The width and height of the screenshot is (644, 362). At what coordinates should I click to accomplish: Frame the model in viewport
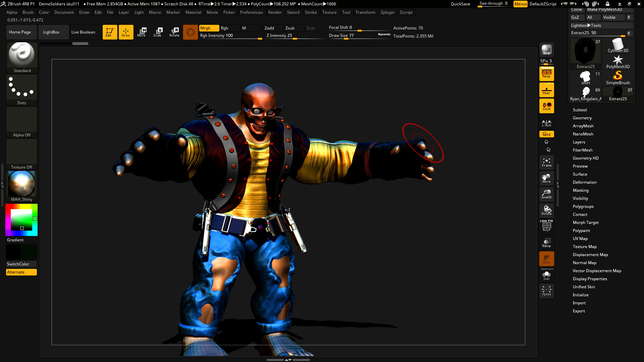(x=546, y=162)
